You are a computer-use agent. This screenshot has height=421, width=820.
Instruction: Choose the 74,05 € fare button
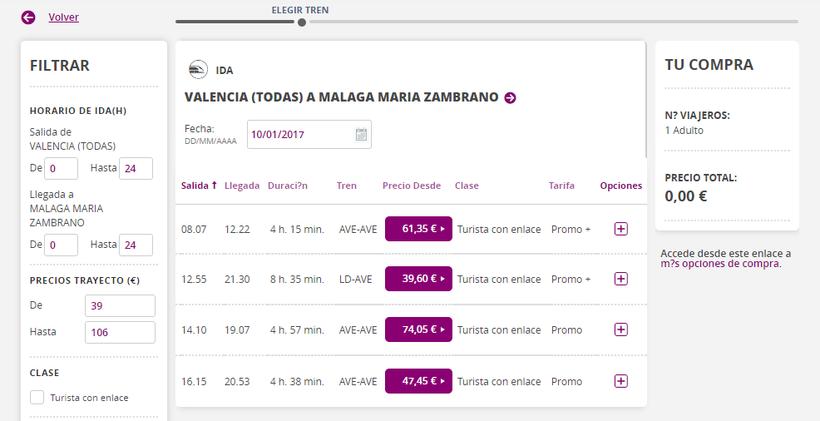coord(418,330)
